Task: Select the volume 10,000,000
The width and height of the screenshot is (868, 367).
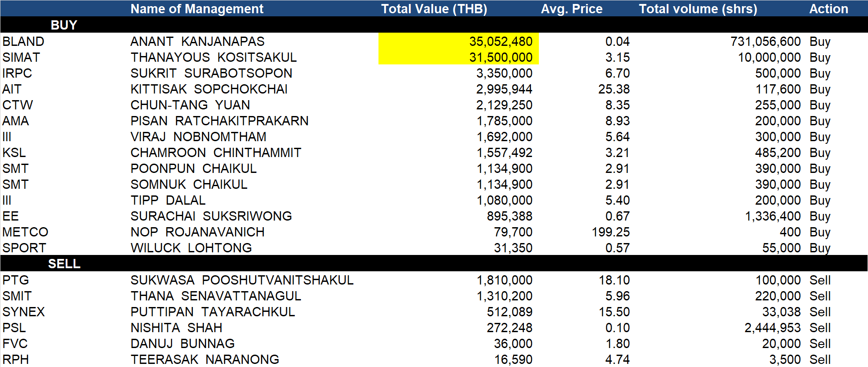Action: pyautogui.click(x=769, y=57)
